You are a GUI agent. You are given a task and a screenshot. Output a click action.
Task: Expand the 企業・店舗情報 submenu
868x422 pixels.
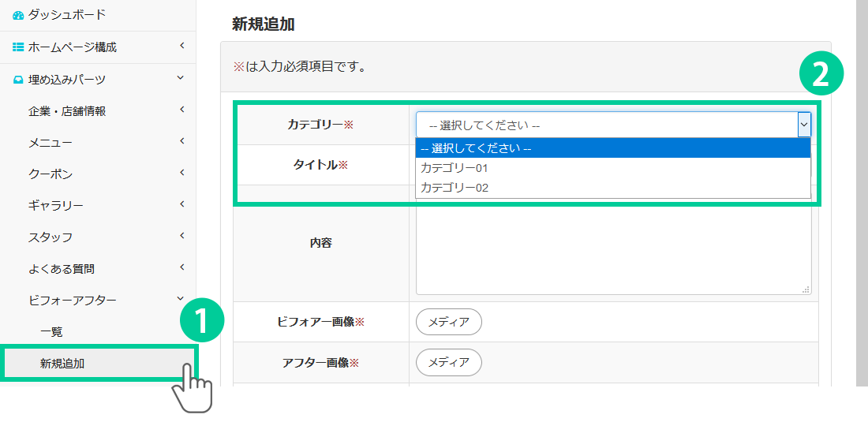point(181,110)
